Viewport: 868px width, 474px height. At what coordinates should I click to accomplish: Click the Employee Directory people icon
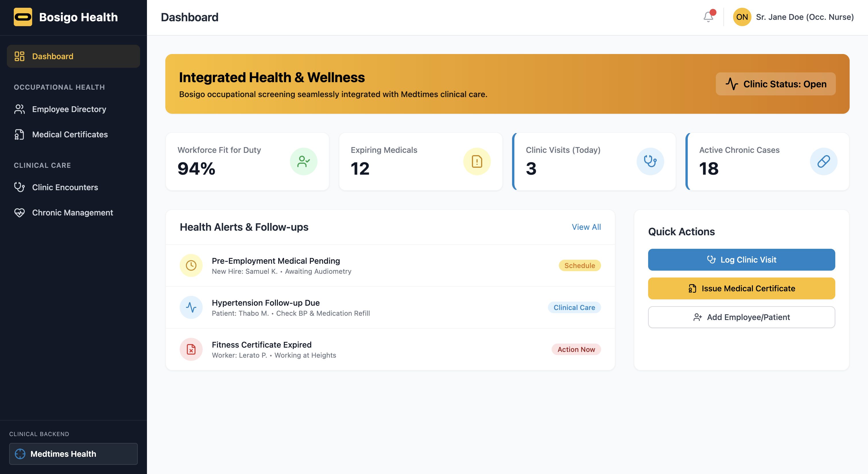[20, 109]
